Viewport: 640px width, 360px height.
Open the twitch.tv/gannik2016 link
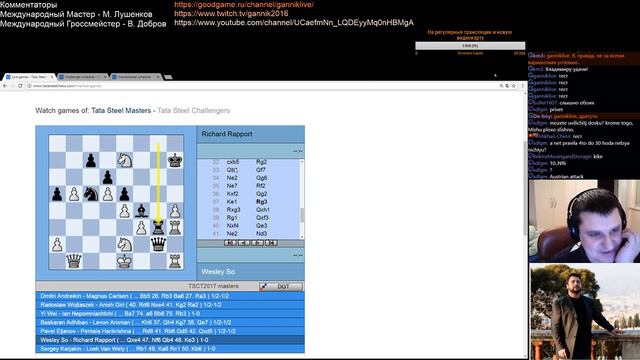tap(231, 13)
